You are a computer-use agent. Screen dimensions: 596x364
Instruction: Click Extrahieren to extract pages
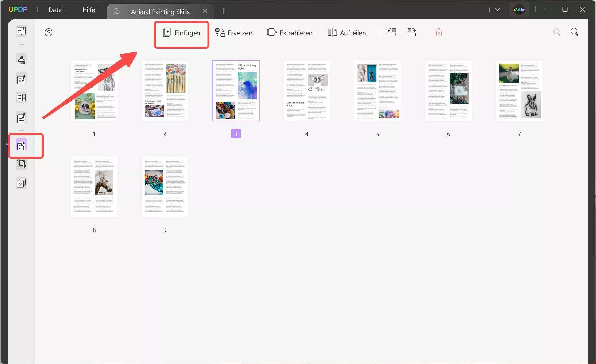[x=290, y=33]
